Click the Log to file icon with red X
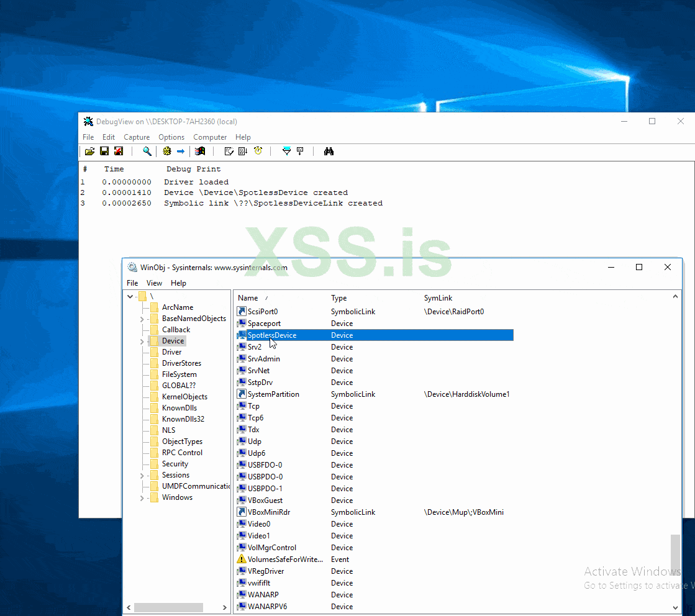The image size is (695, 616). tap(119, 152)
